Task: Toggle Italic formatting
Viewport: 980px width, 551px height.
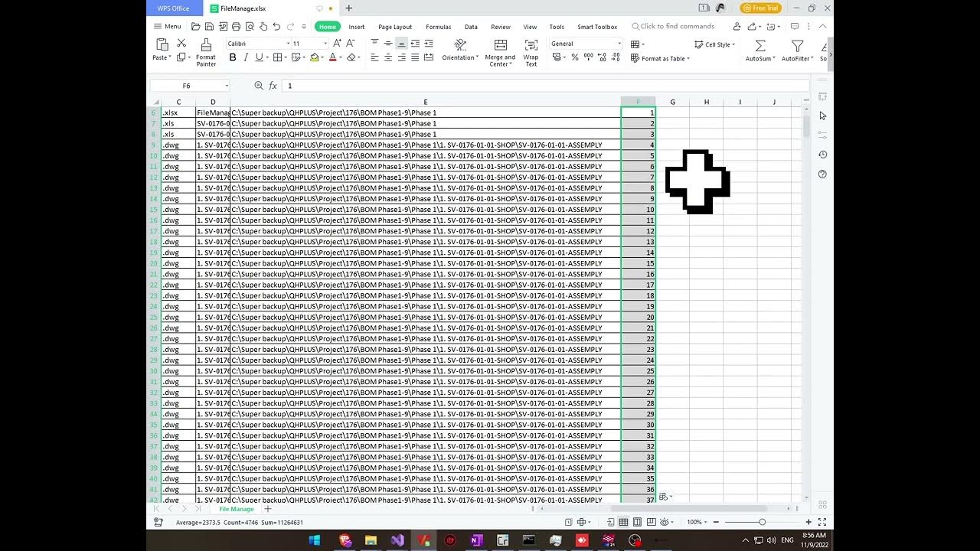Action: 246,57
